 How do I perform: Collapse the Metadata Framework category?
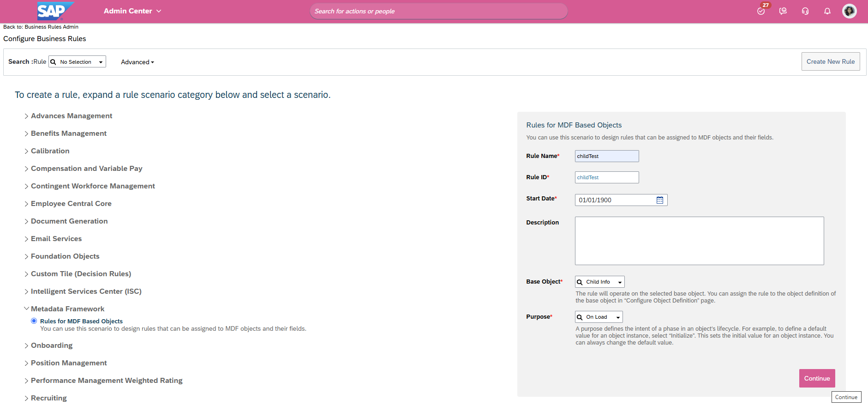tap(64, 309)
